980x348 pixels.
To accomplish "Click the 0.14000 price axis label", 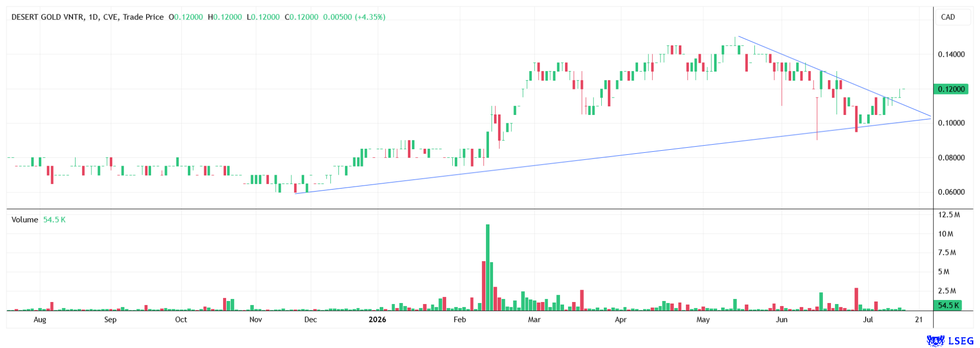I will click(x=951, y=54).
